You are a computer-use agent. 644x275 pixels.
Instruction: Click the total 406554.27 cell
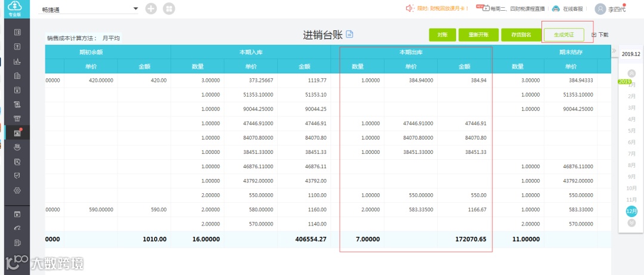pos(304,239)
